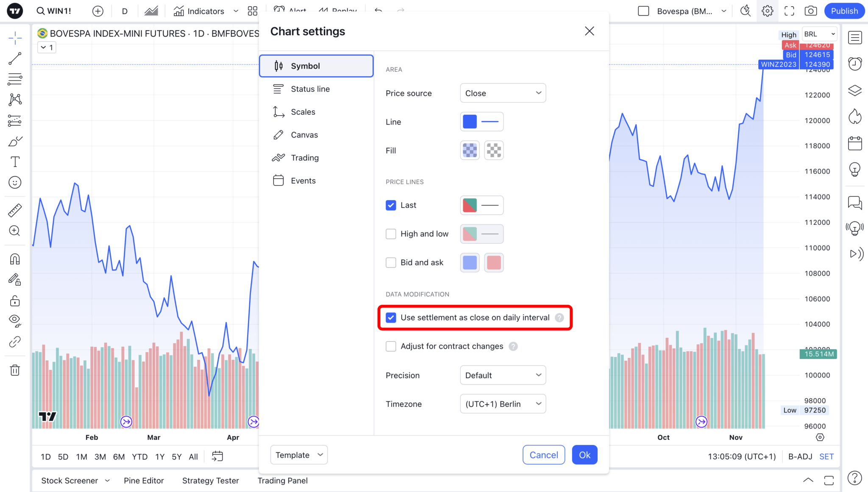Screen dimensions: 868x492
Task: Take a chart snapshot with the camera icon
Action: 810,11
